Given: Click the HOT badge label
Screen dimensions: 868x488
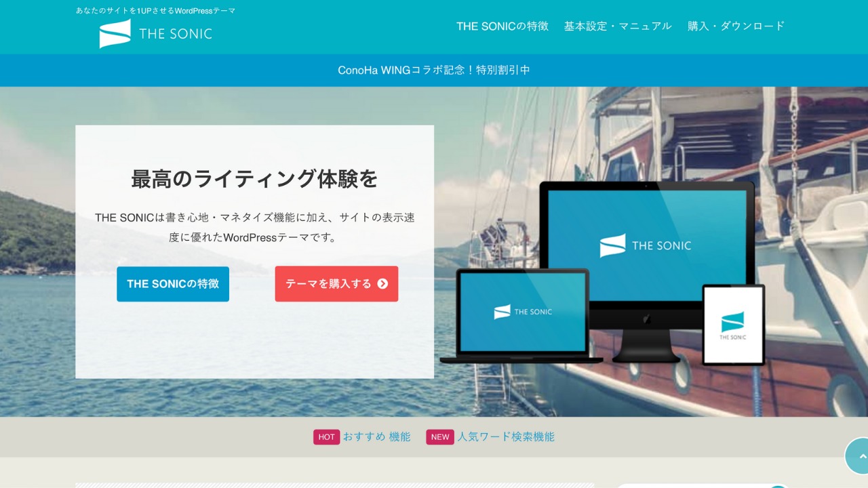Looking at the screenshot, I should click(x=326, y=437).
